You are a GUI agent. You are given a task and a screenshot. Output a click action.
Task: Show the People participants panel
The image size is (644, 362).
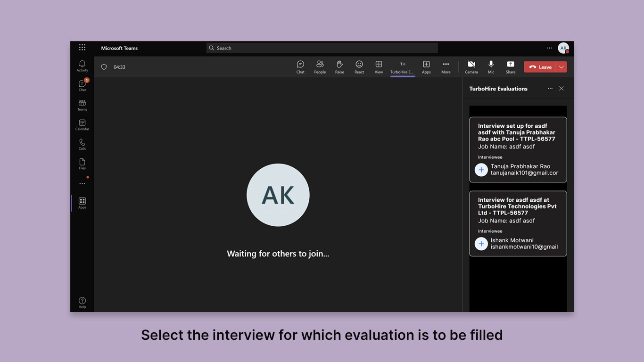click(320, 67)
